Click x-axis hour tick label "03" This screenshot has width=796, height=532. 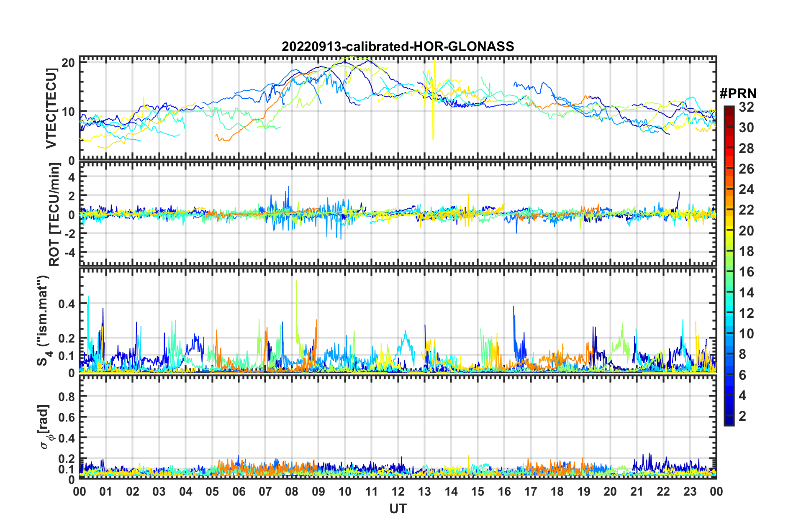159,491
